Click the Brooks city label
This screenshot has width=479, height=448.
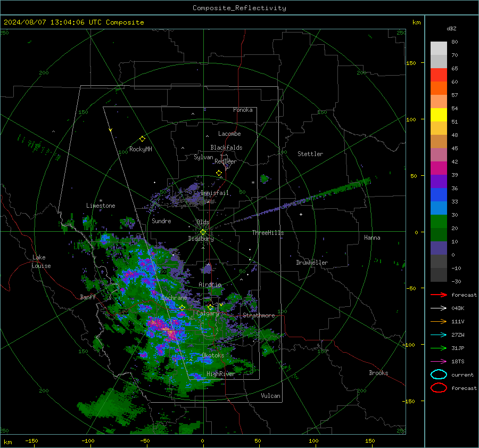pos(378,373)
